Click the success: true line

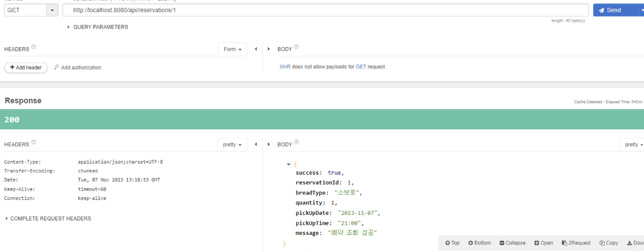pyautogui.click(x=319, y=173)
